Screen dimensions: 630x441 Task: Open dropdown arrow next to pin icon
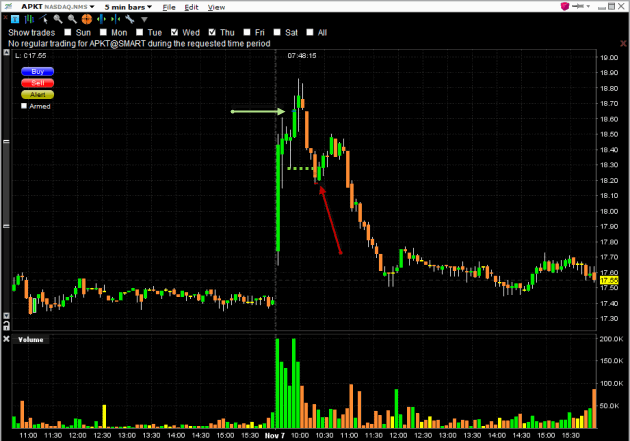click(588, 6)
